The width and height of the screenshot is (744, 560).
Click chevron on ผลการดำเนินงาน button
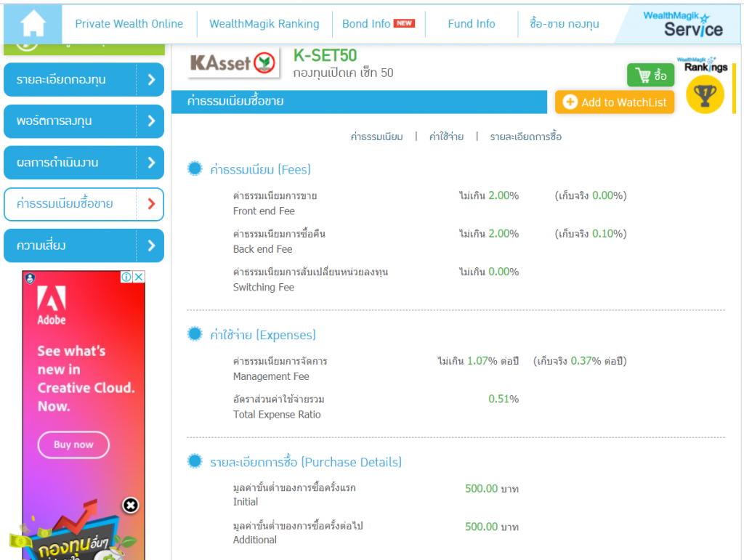click(x=151, y=163)
